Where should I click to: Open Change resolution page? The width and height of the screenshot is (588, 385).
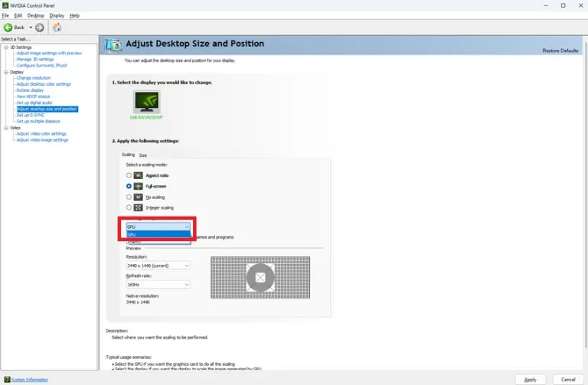(34, 78)
